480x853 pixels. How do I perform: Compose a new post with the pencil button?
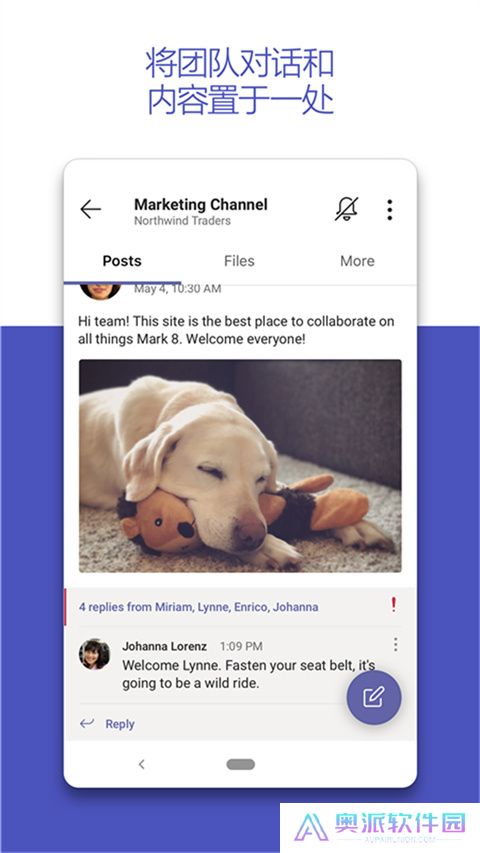[374, 697]
